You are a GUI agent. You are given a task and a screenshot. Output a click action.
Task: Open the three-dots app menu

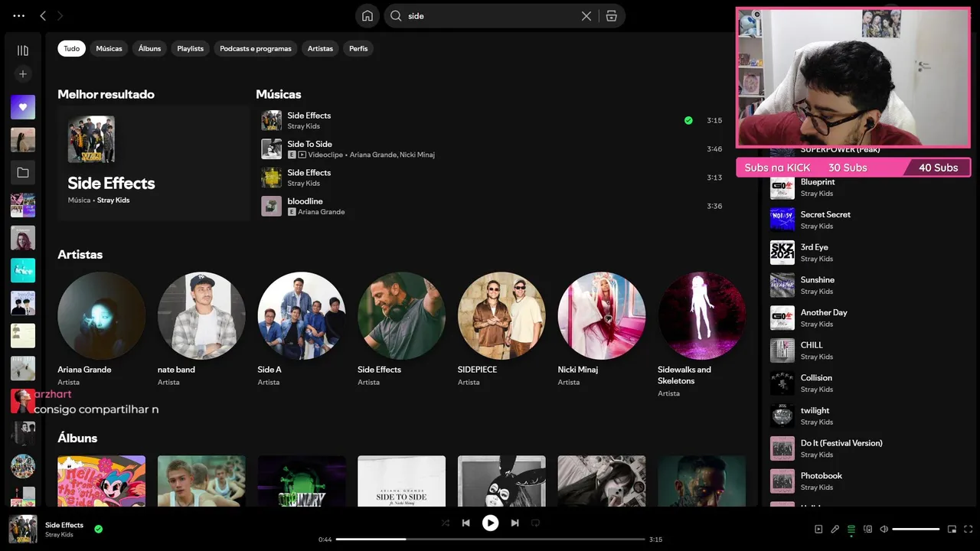pos(19,15)
